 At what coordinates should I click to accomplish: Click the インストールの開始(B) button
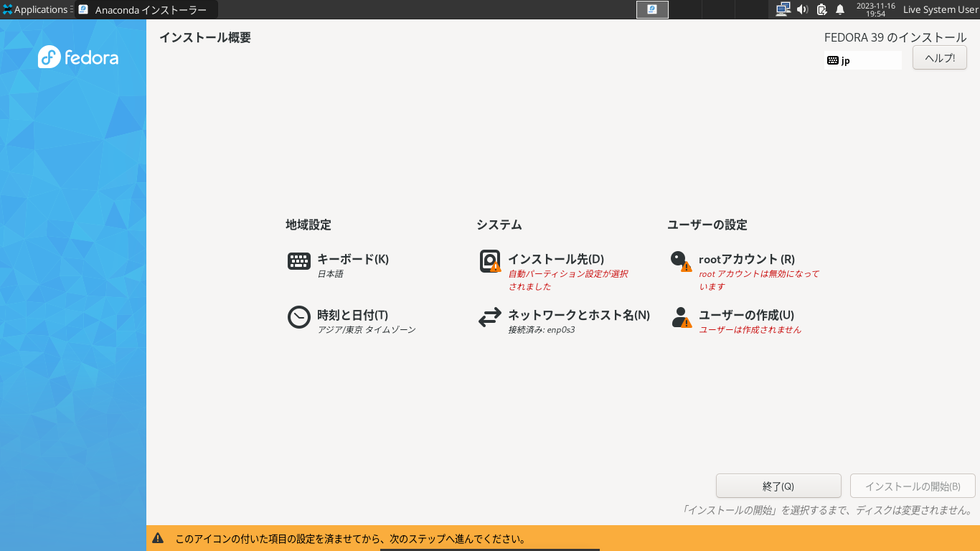[913, 486]
